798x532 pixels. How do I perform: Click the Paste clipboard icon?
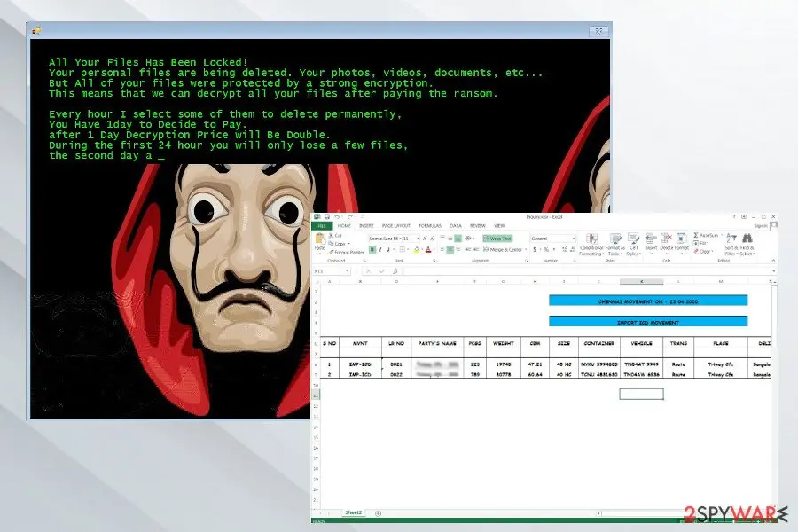point(319,238)
